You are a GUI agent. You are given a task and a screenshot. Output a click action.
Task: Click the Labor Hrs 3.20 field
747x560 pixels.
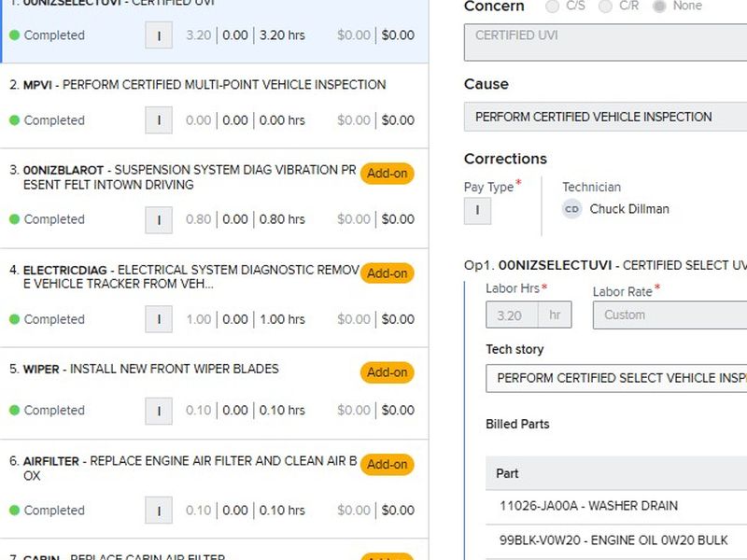coord(512,315)
